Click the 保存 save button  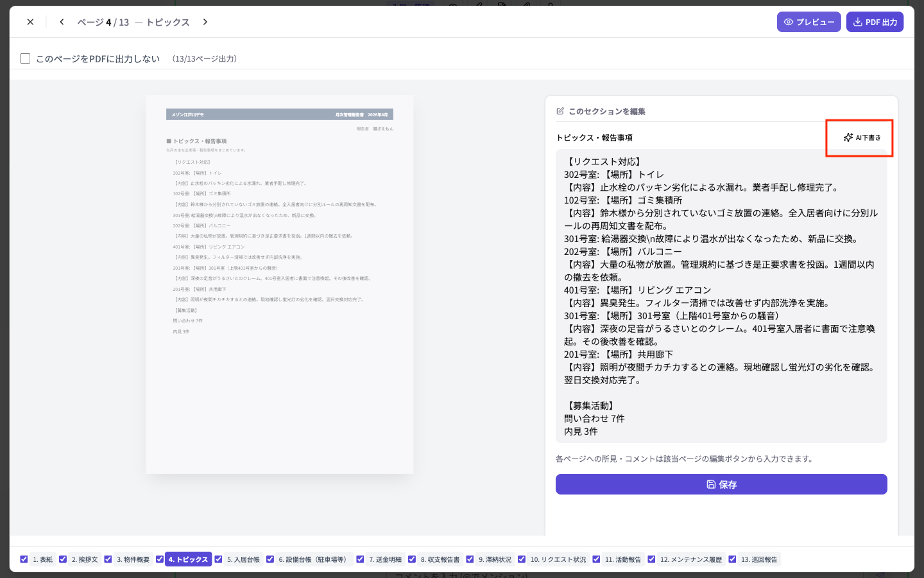tap(721, 484)
